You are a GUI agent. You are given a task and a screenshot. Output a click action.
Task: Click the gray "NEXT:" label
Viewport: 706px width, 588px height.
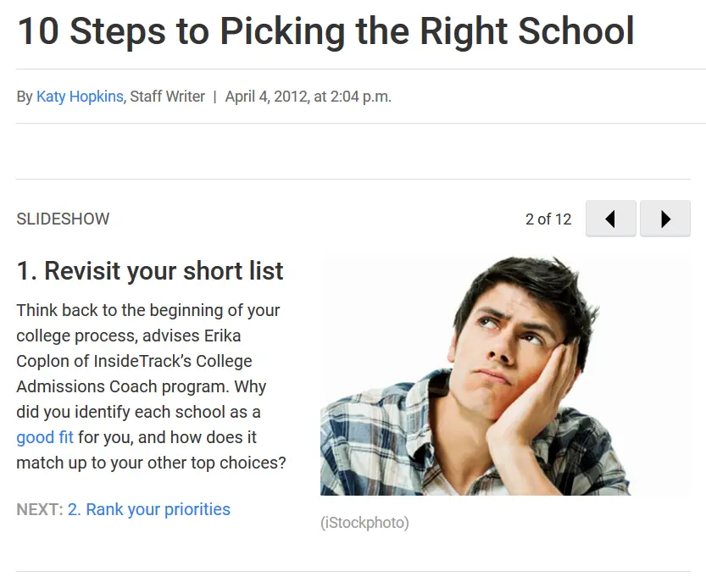click(40, 509)
